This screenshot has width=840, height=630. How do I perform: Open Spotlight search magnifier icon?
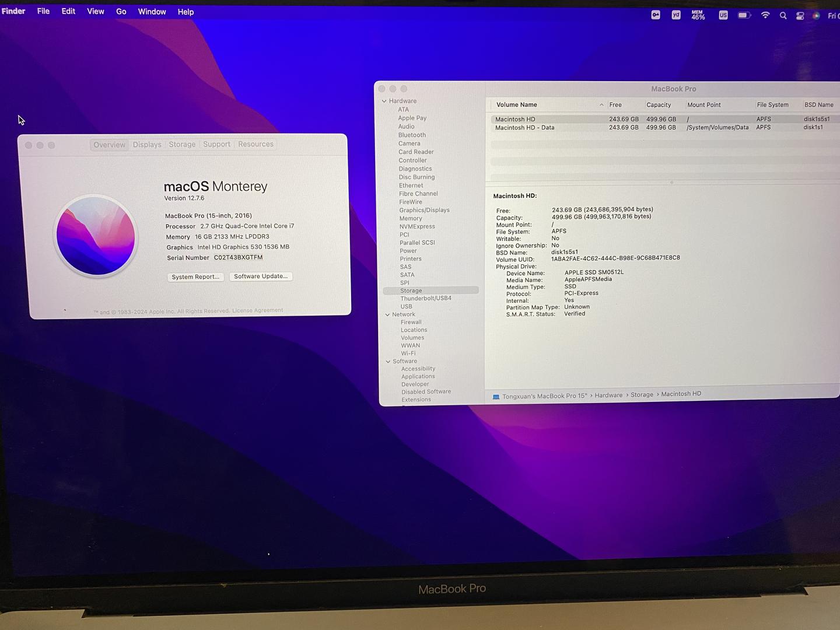click(783, 16)
